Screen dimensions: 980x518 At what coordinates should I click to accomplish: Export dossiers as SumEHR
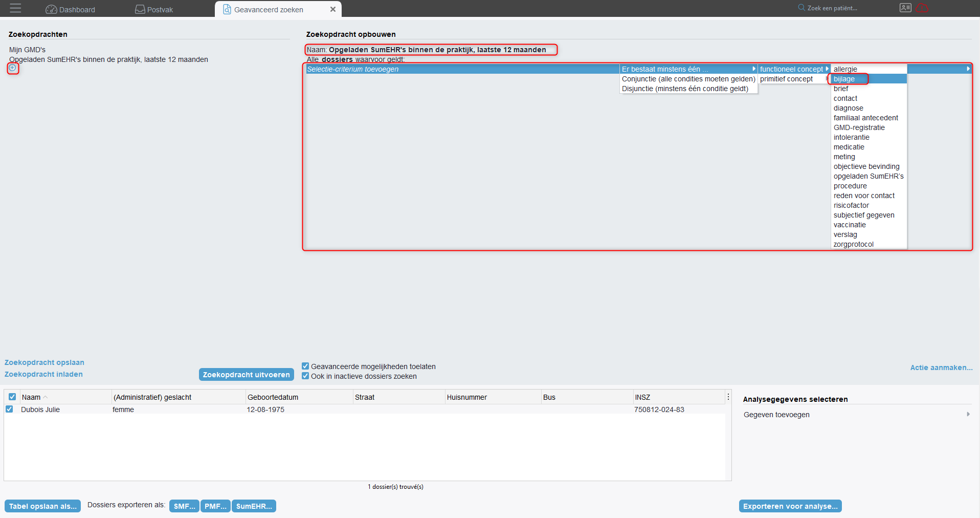click(254, 506)
